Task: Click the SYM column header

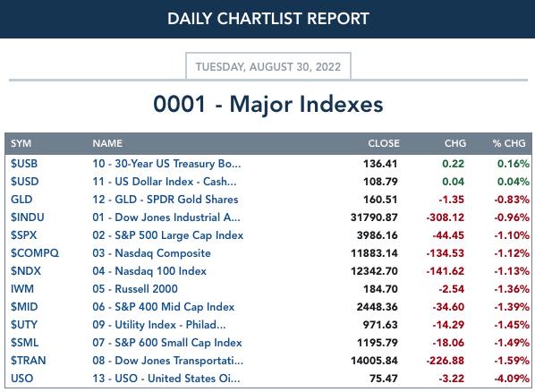Action: 21,143
